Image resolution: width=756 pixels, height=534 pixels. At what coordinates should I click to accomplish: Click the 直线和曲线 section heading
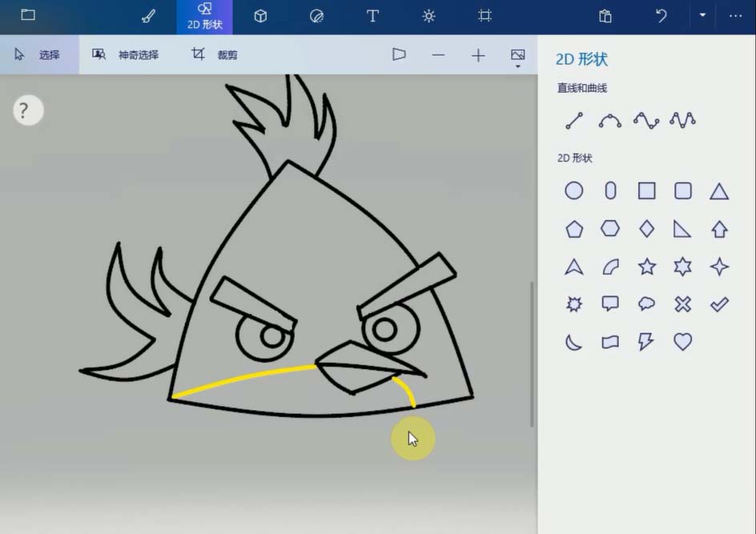click(x=582, y=88)
